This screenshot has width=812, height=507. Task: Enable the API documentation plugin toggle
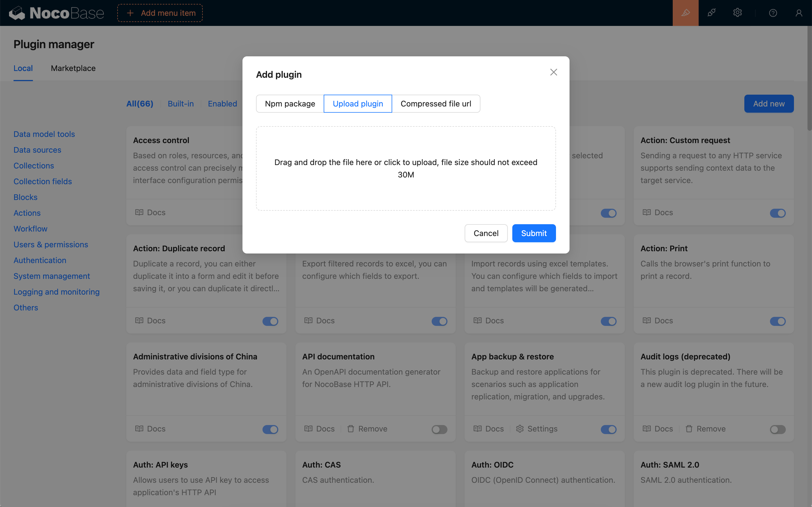439,429
